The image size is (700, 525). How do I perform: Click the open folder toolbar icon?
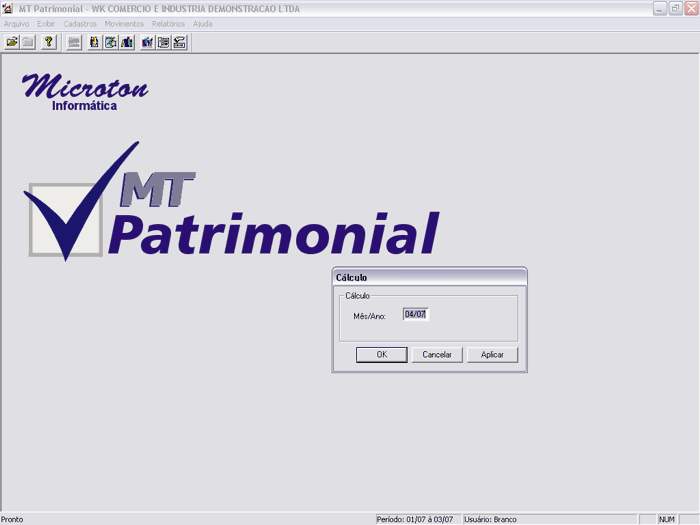[x=12, y=42]
